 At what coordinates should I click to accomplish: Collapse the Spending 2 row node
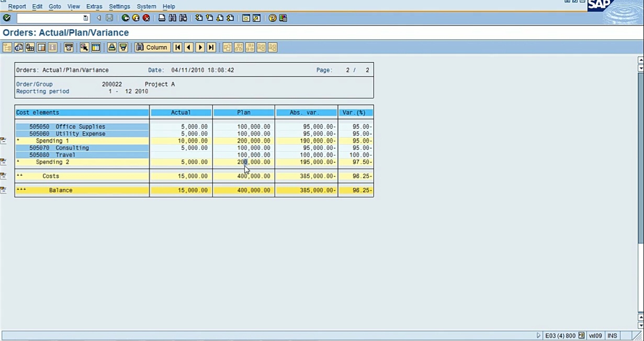pyautogui.click(x=3, y=162)
